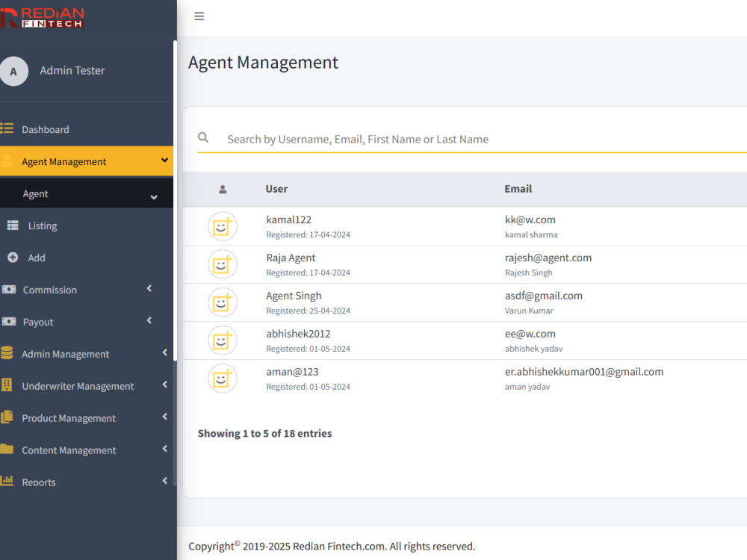Image resolution: width=747 pixels, height=560 pixels.
Task: Click kamal122 avatar image
Action: coord(223,226)
